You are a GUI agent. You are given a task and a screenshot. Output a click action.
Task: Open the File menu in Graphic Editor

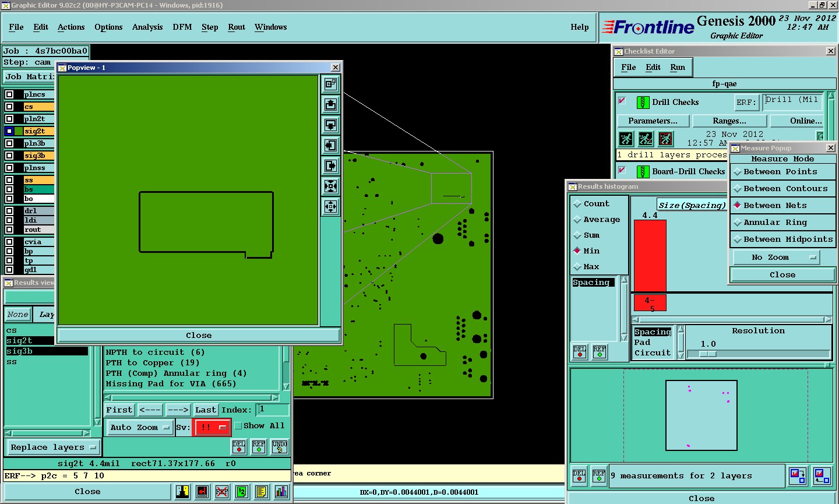16,27
